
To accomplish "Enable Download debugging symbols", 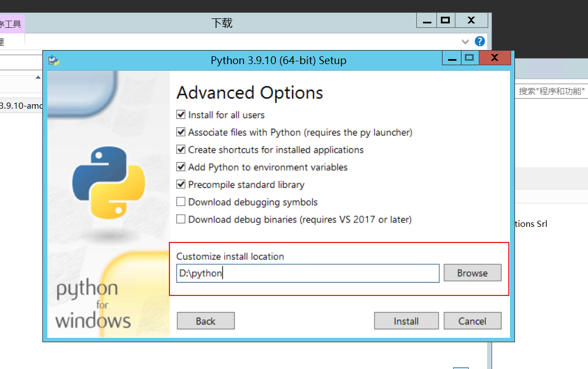I will point(181,202).
